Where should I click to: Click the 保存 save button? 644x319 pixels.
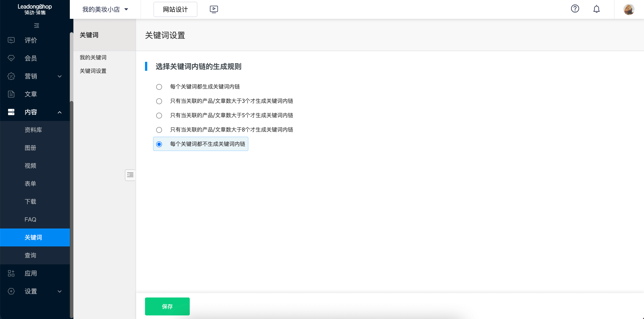(167, 306)
